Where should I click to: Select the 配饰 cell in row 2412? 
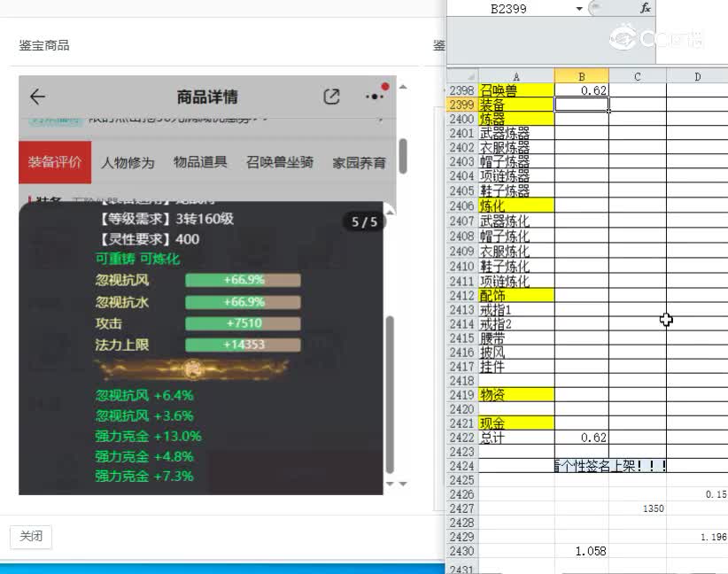(516, 295)
